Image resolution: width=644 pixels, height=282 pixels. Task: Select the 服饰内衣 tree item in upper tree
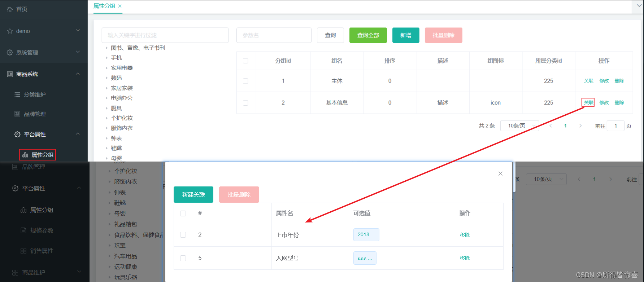122,128
